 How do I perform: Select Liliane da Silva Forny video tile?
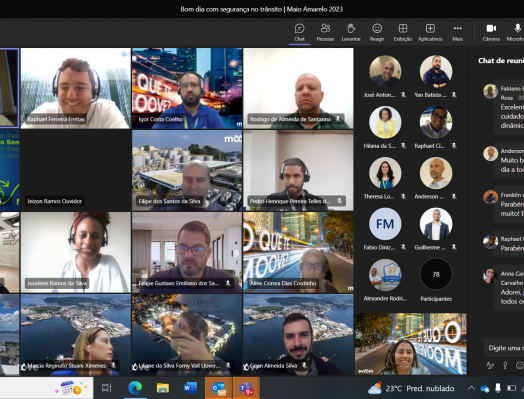(x=187, y=335)
